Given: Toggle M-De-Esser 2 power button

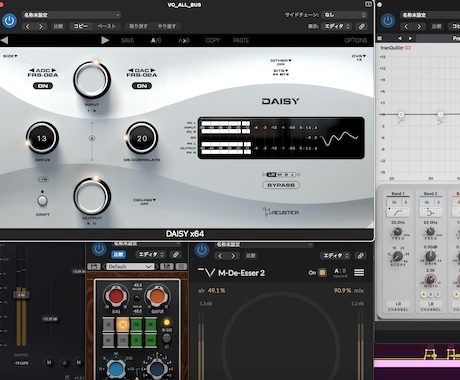Looking at the screenshot, I should tap(202, 250).
